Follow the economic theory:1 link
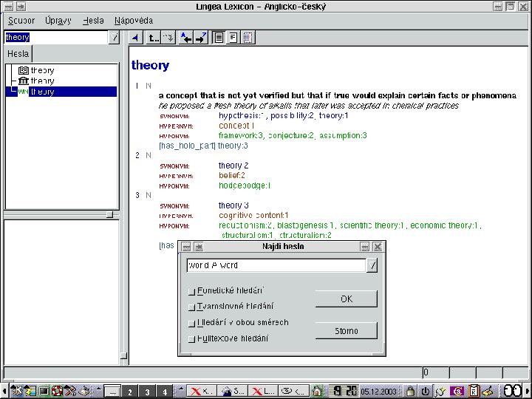 tap(444, 225)
